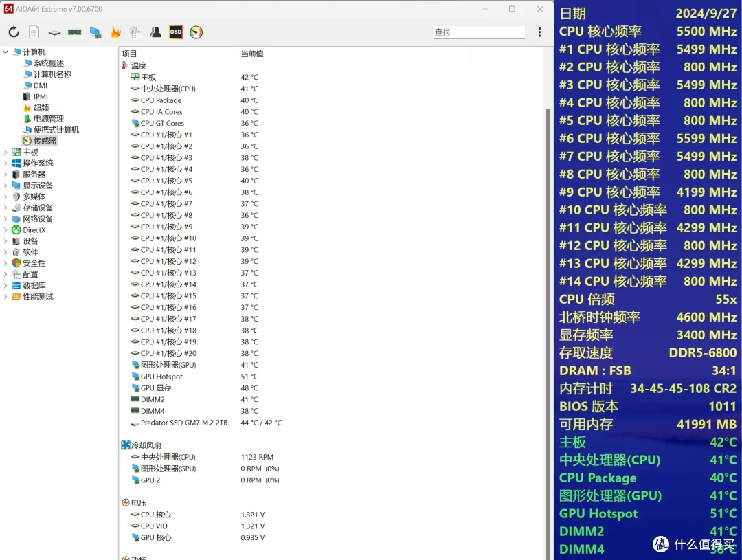Select the GPU 核心 voltage row
The width and height of the screenshot is (742, 560).
coord(198,537)
